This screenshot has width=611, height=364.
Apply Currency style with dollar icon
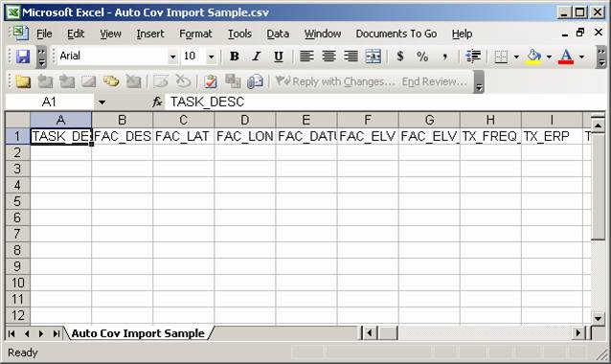(x=399, y=57)
